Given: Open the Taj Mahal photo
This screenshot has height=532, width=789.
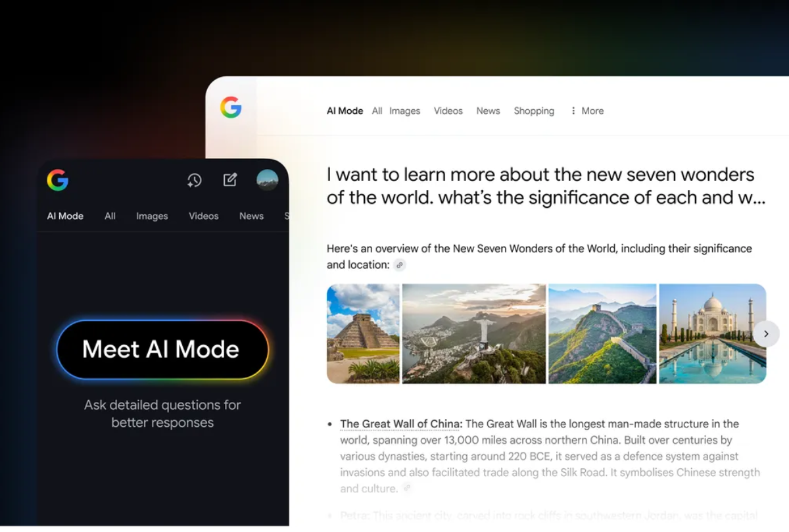Looking at the screenshot, I should coord(712,333).
